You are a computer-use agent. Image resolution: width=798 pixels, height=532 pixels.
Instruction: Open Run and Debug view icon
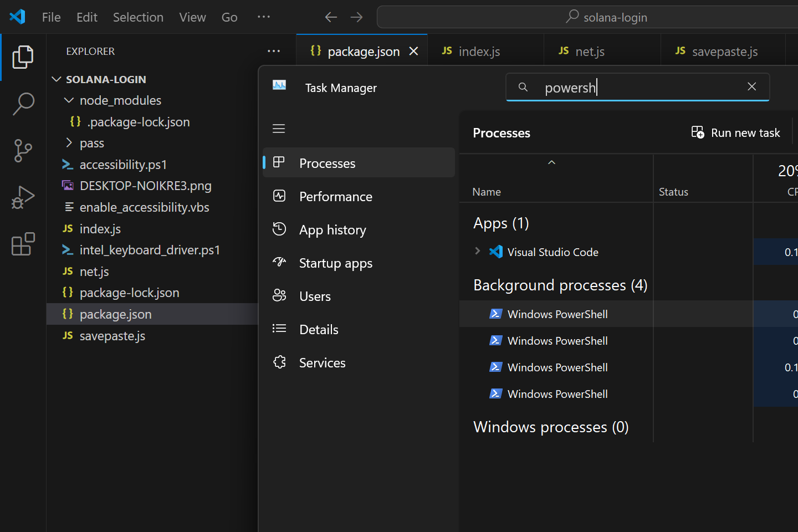pos(23,197)
